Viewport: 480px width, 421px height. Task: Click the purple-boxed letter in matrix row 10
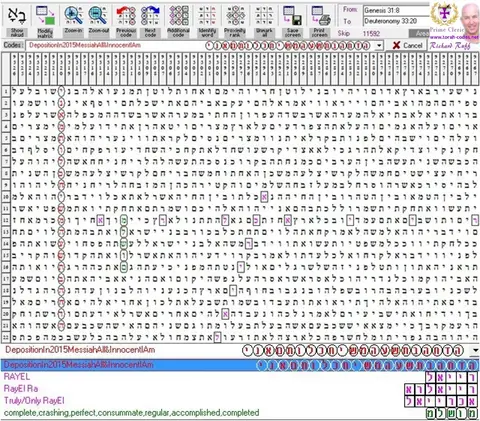pyautogui.click(x=264, y=197)
